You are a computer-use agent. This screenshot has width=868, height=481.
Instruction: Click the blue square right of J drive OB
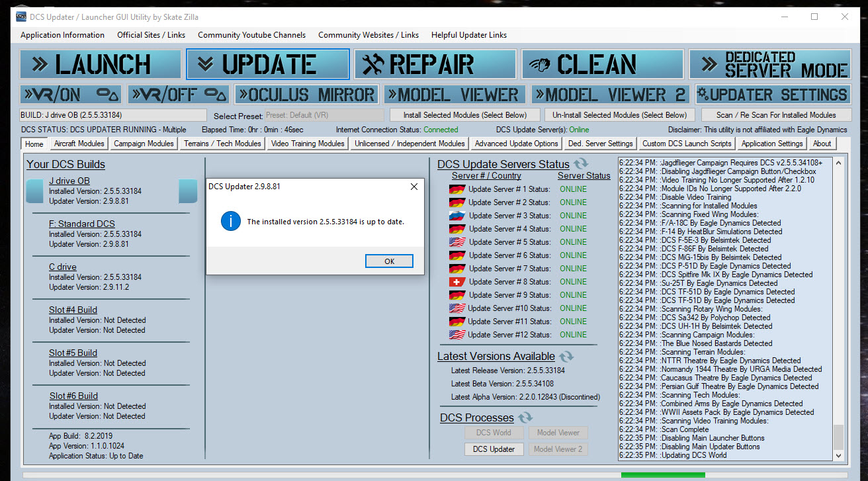[x=188, y=191]
